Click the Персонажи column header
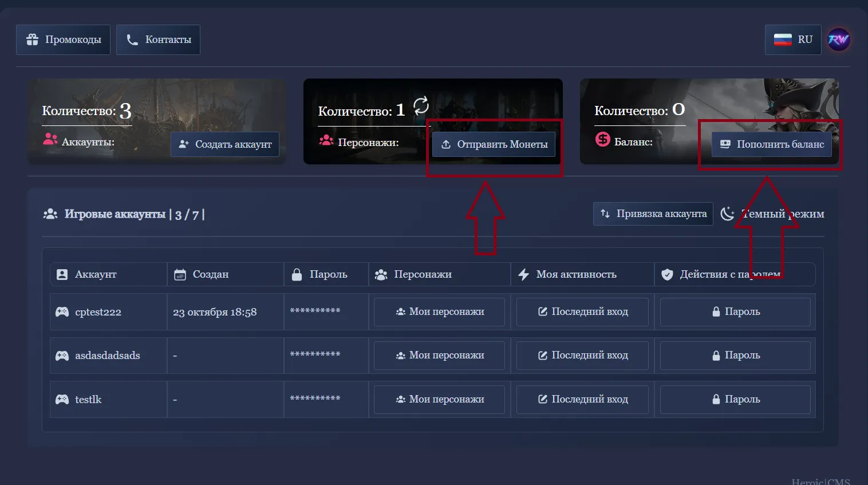868x485 pixels. point(422,275)
